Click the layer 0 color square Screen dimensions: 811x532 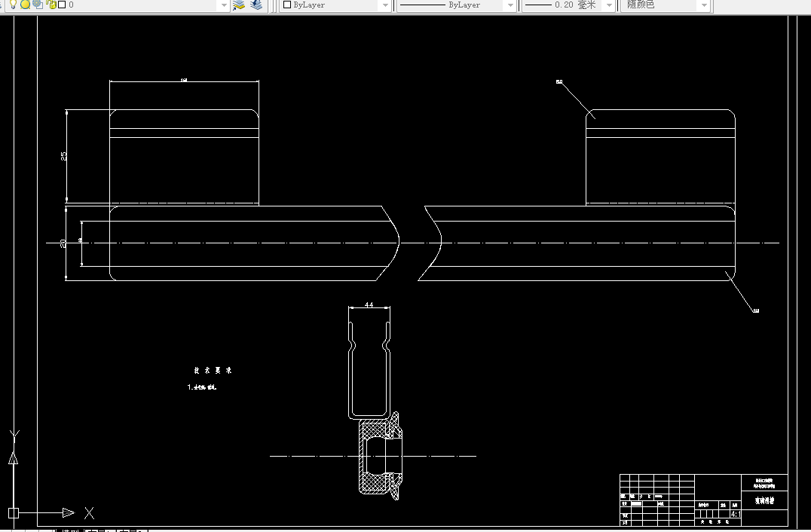(62, 5)
